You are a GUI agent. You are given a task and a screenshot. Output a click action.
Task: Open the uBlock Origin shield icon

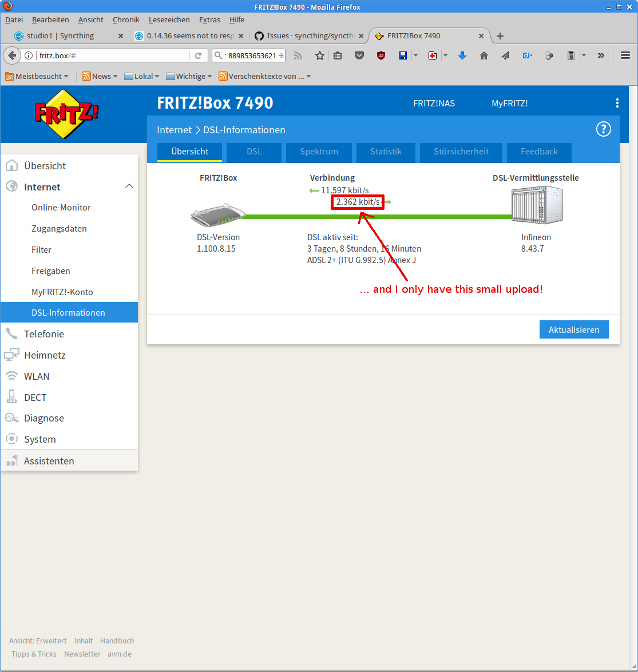tap(381, 55)
